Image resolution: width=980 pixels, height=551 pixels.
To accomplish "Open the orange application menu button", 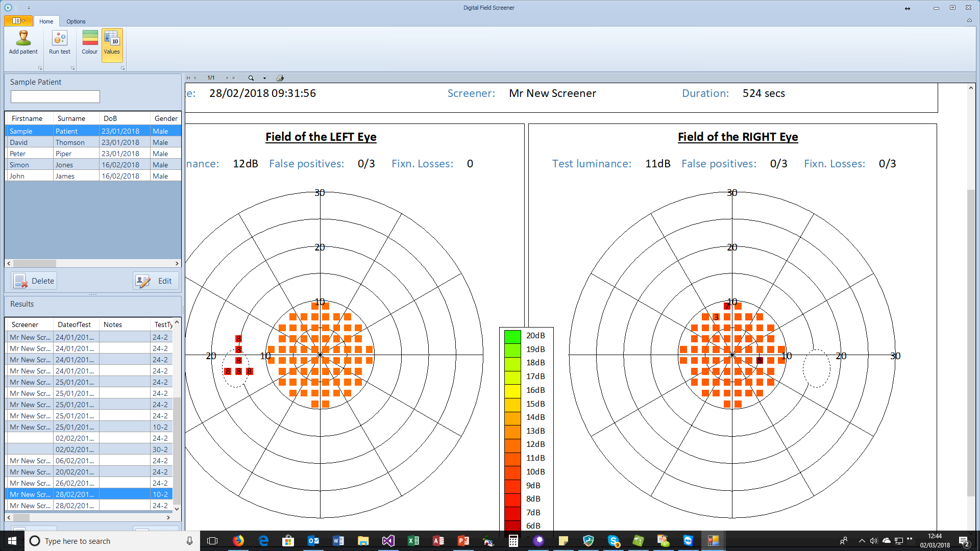I will click(18, 21).
